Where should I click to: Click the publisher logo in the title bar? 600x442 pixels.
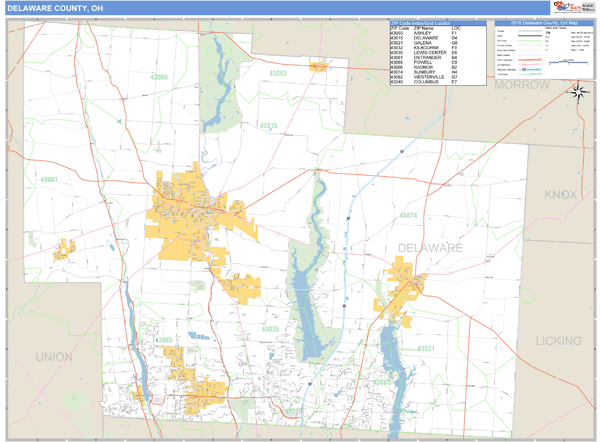pos(567,7)
